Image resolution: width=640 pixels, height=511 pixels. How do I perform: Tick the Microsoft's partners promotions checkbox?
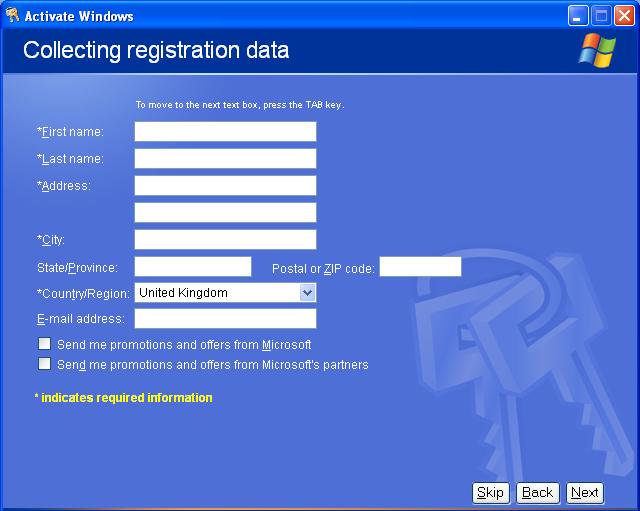[x=44, y=364]
